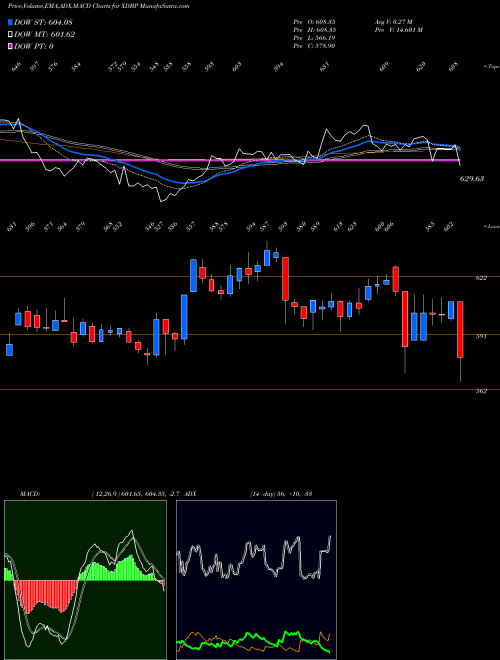
Task: Select the 'DOW PT: 0' label
Action: [34, 46]
